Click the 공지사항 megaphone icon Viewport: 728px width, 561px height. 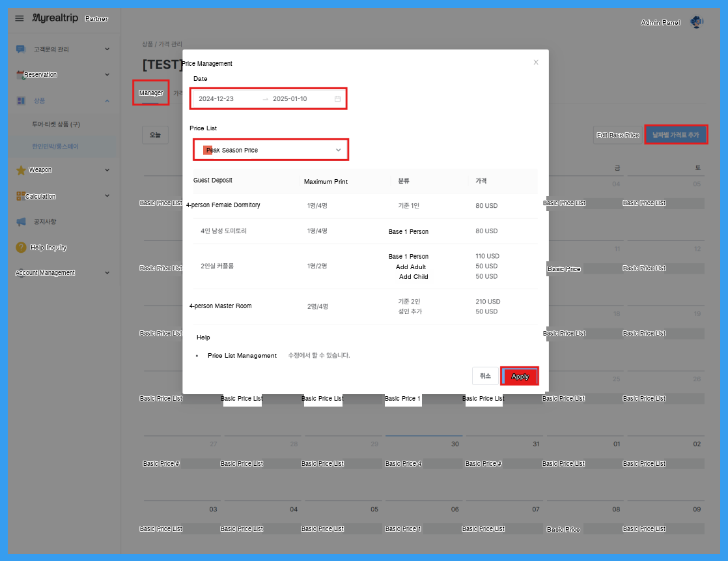point(21,222)
